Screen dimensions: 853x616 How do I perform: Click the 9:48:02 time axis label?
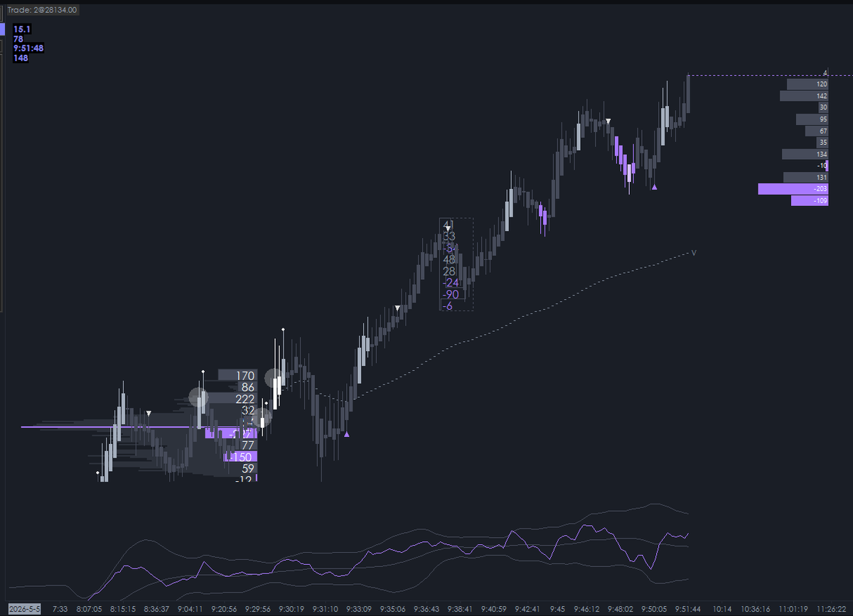pyautogui.click(x=621, y=609)
